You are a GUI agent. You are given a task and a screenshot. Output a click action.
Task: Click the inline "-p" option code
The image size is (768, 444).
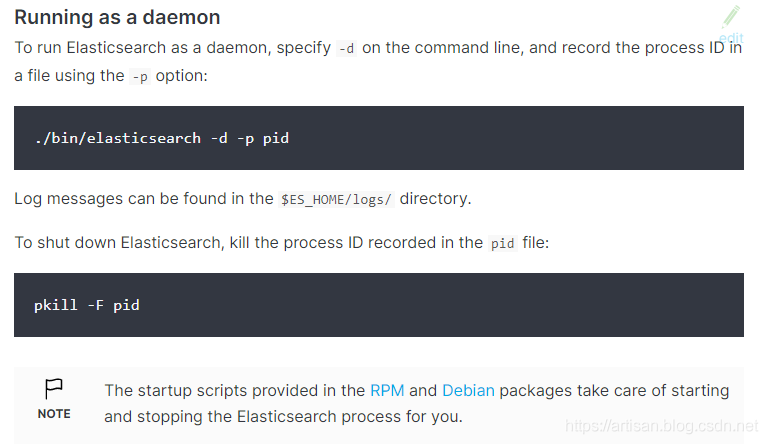tap(140, 76)
